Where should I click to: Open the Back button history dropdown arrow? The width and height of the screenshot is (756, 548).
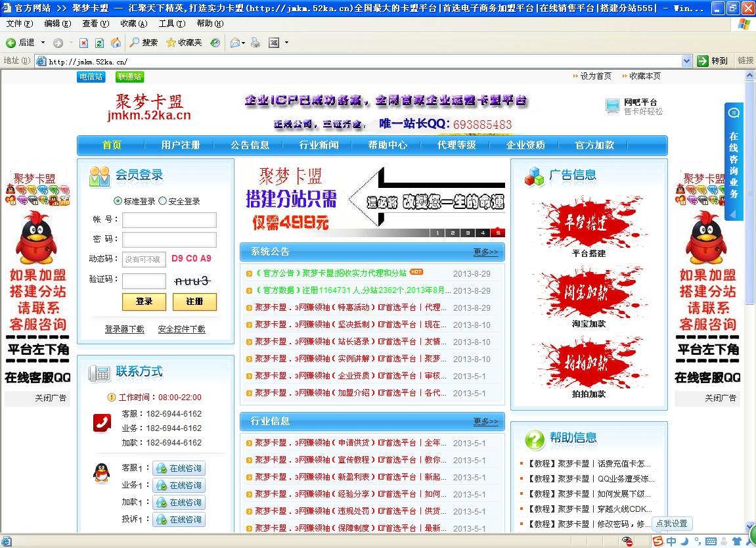[43, 43]
